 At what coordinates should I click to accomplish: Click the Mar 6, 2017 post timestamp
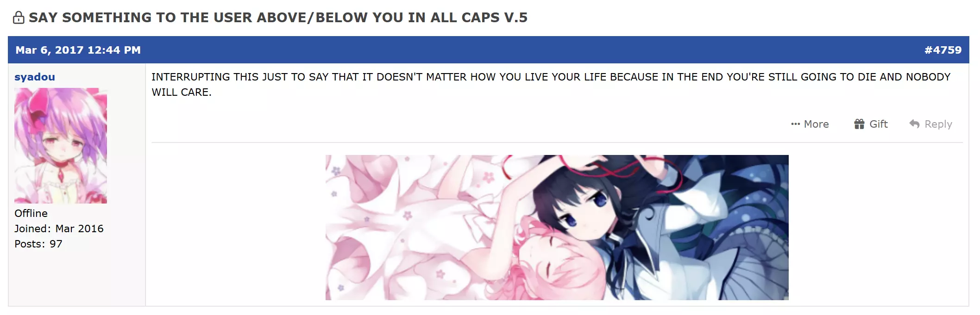click(78, 50)
